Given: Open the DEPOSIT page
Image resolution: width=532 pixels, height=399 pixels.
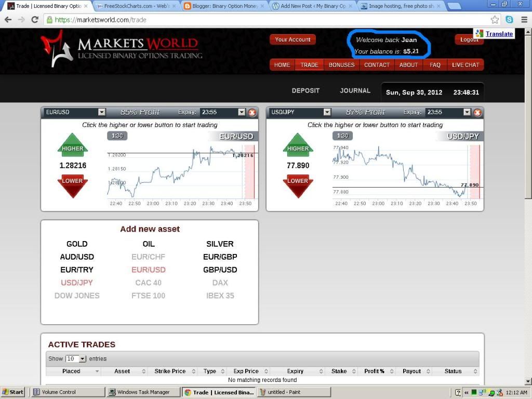Looking at the screenshot, I should (x=305, y=90).
